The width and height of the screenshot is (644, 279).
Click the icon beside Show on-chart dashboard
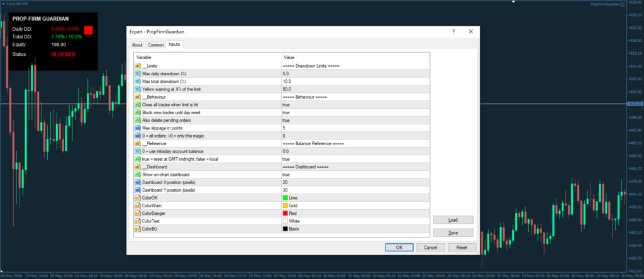point(138,175)
